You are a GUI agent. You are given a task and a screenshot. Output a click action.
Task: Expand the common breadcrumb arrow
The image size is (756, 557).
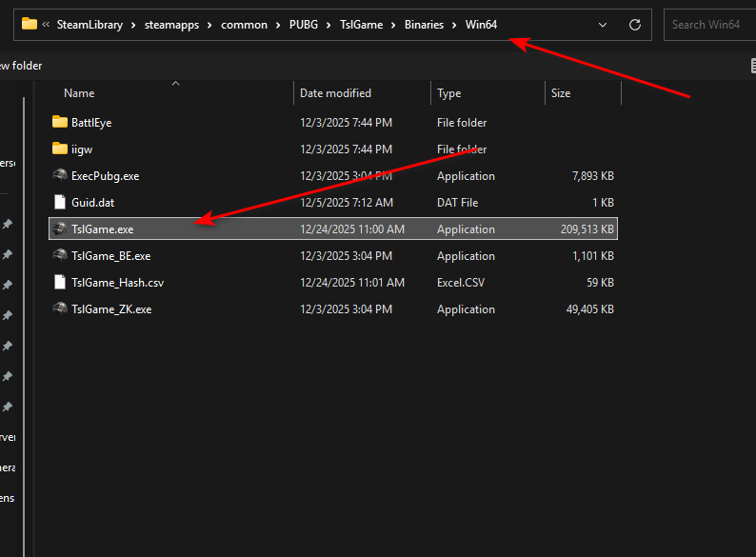click(278, 25)
